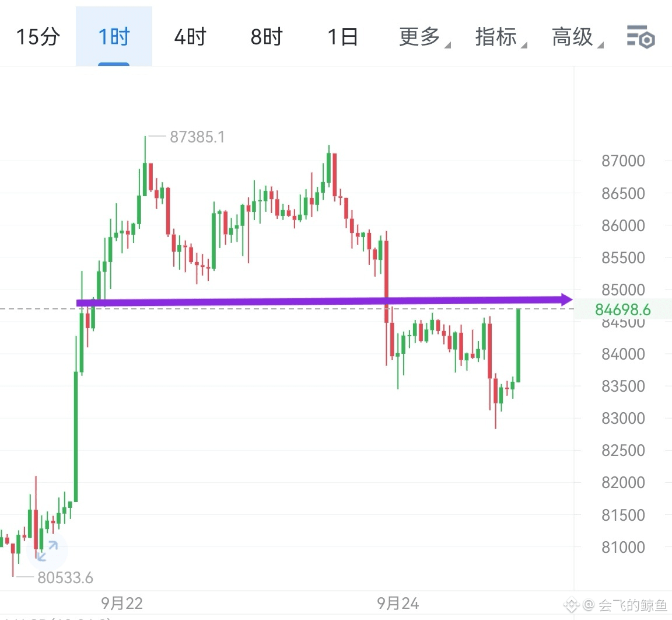The width and height of the screenshot is (672, 620).
Task: Open the chart settings icon
Action: coord(640,37)
